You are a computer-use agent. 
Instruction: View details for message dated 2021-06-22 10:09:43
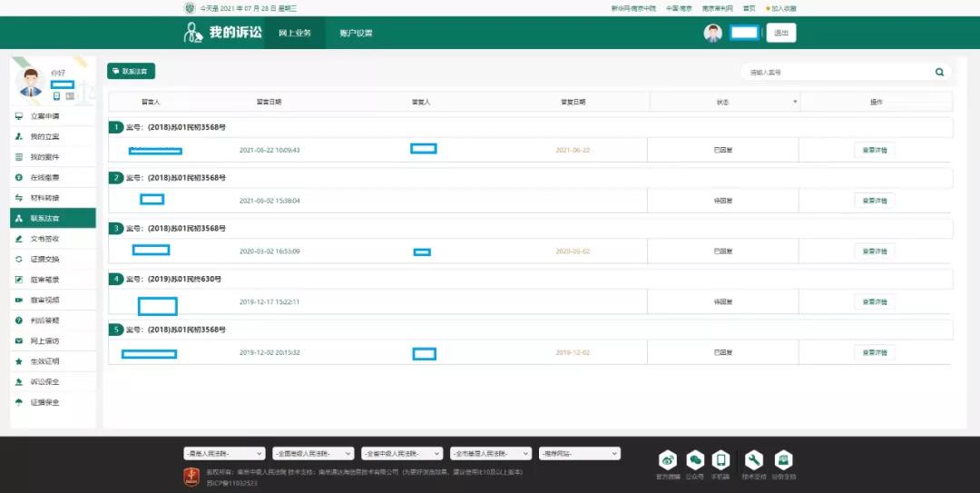[875, 150]
